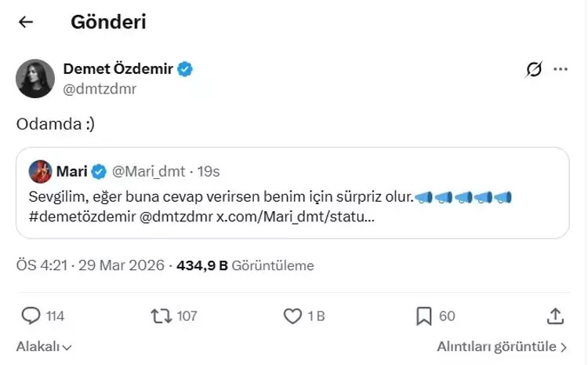Click the reply speech bubble icon
The width and height of the screenshot is (588, 365).
click(x=31, y=316)
